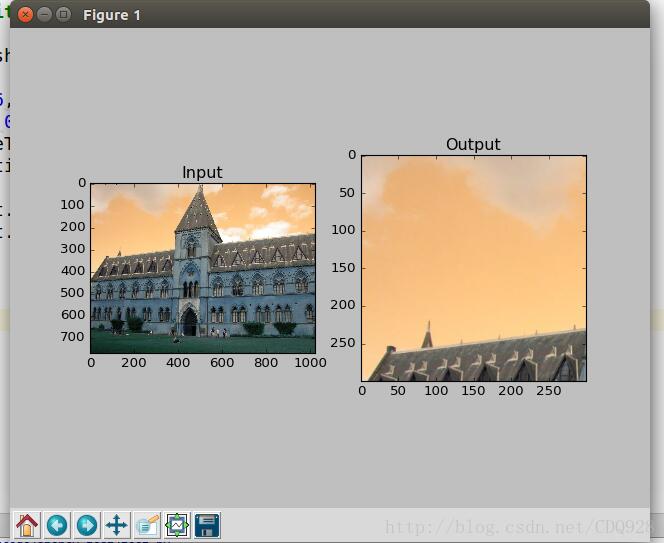664x543 pixels.
Task: Close the Figure 1 window
Action: click(25, 15)
